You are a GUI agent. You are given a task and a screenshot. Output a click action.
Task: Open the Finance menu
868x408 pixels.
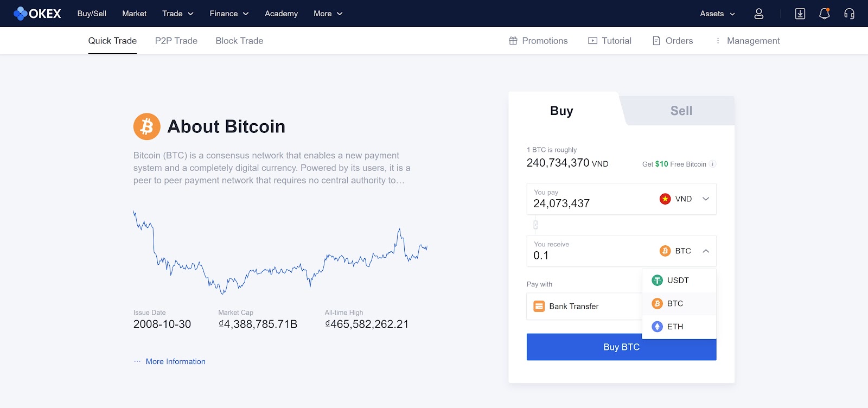229,14
